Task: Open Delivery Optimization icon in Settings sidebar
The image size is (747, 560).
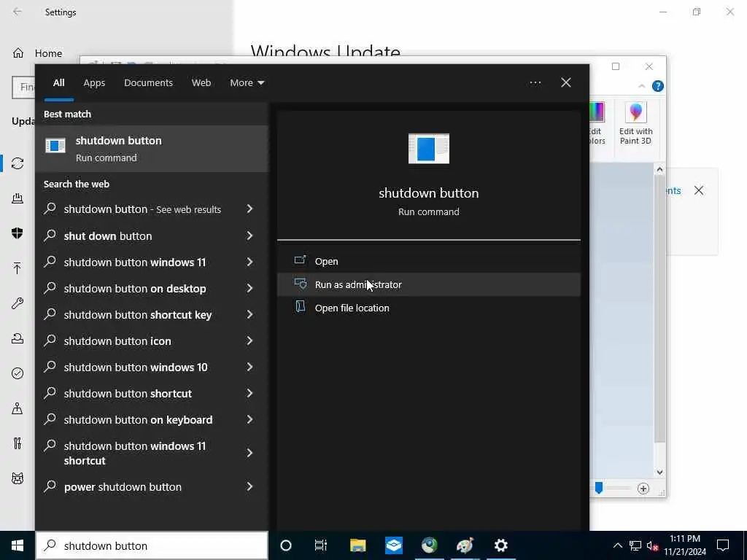Action: [18, 198]
